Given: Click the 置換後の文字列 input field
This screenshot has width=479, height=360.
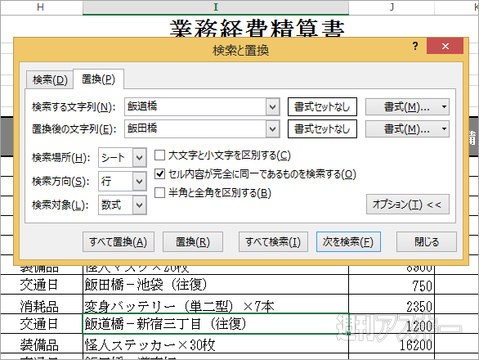Looking at the screenshot, I should (x=195, y=129).
